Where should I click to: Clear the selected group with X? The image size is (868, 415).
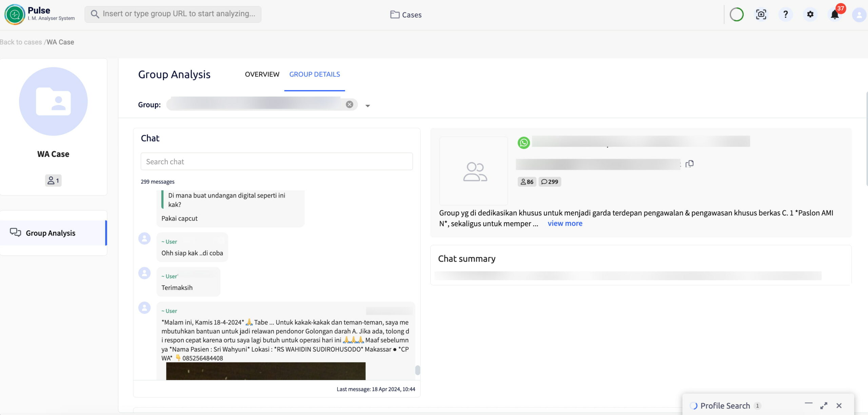point(349,104)
